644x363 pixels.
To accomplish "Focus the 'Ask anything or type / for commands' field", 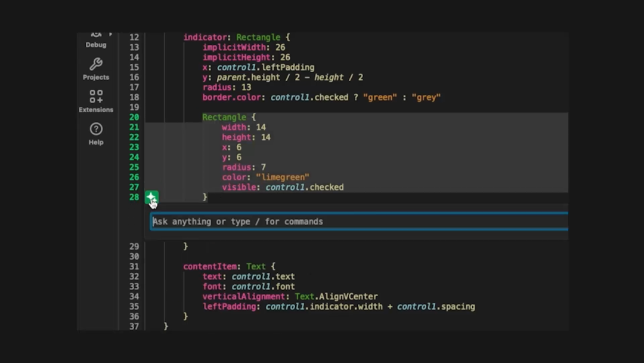I will coord(360,222).
